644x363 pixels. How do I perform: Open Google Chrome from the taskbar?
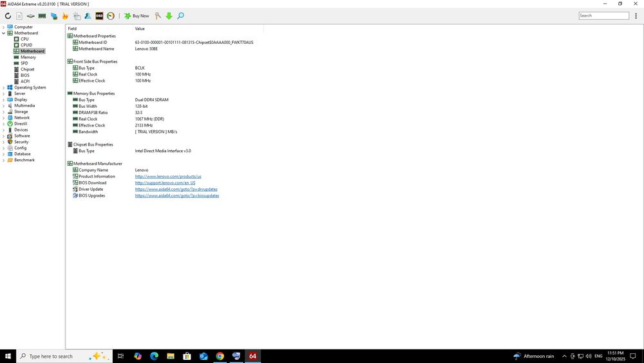220,356
